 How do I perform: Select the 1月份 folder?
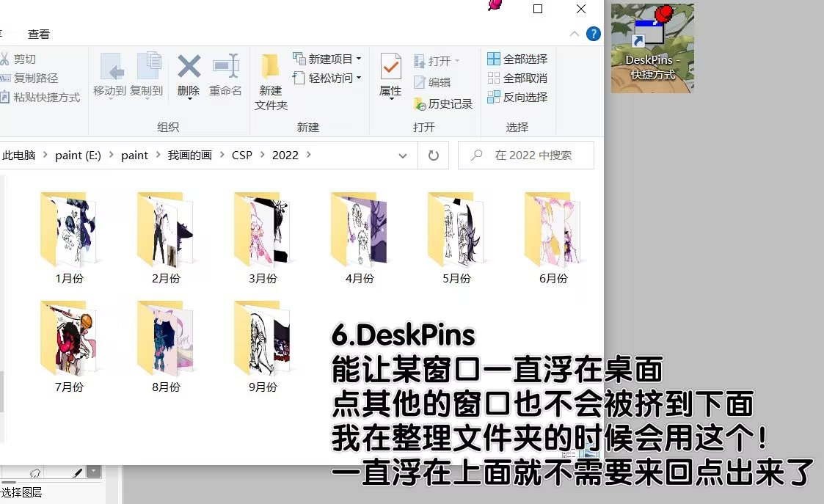(69, 238)
